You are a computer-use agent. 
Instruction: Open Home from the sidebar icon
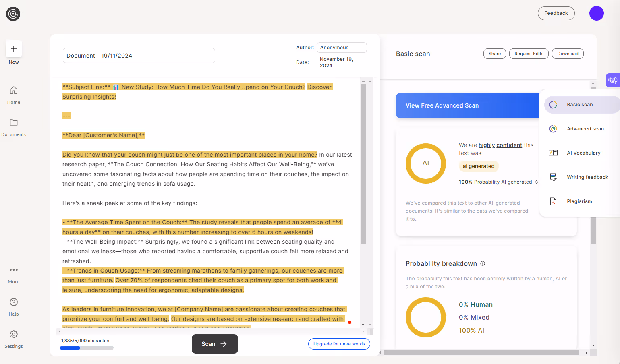tap(13, 90)
